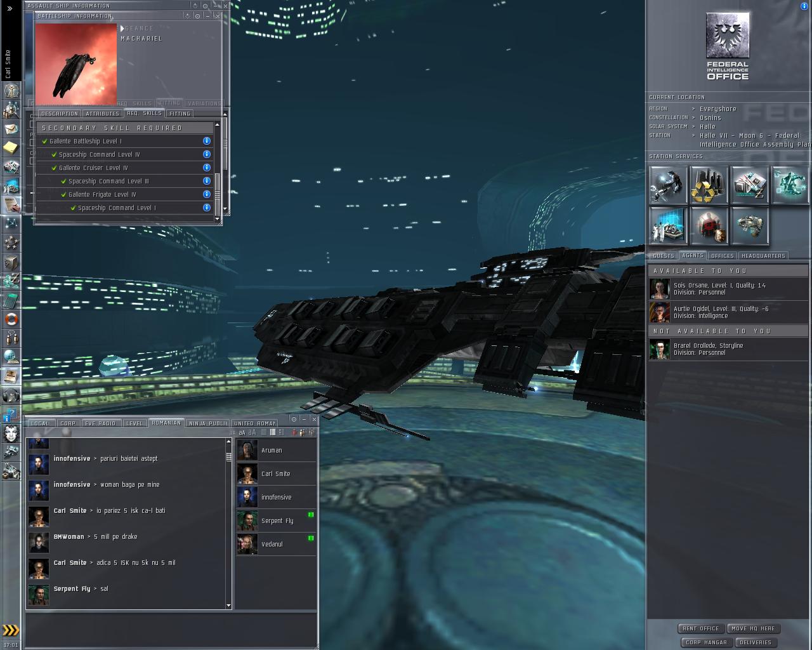This screenshot has height=650, width=812.
Task: Open the factory station service with lab workers
Action: pos(668,225)
